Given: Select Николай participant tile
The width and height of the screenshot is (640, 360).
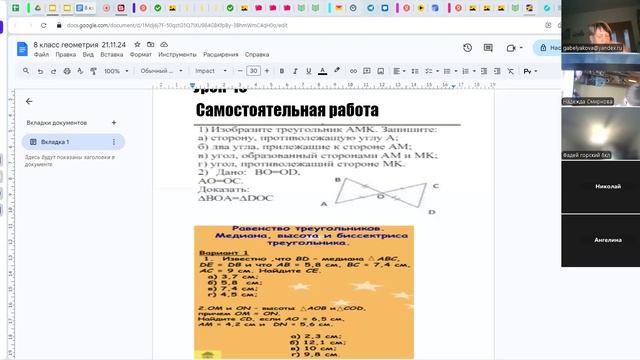Looking at the screenshot, I should [x=600, y=187].
